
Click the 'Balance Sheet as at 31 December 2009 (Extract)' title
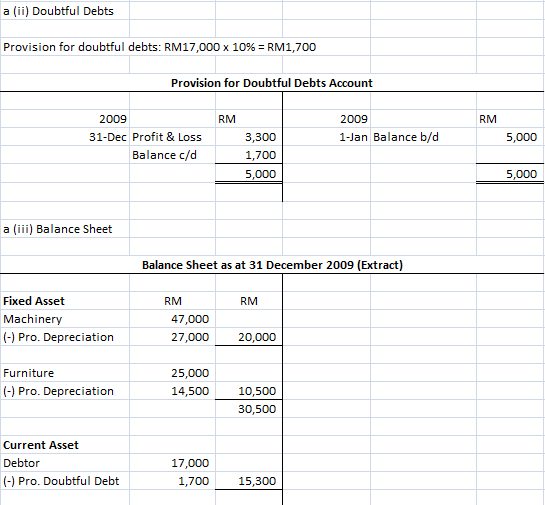(272, 265)
